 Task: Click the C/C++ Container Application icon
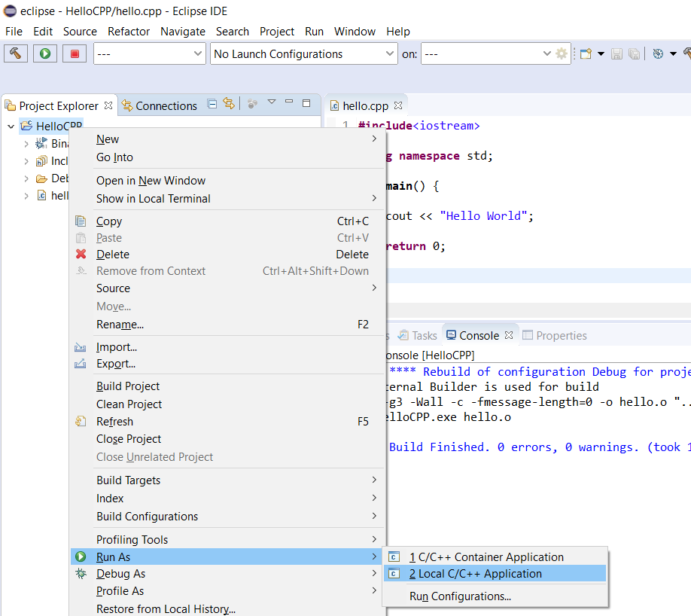point(394,557)
